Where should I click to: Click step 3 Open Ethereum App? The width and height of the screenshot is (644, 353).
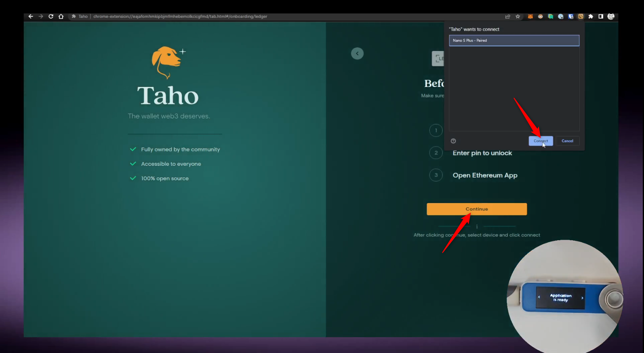pos(485,175)
